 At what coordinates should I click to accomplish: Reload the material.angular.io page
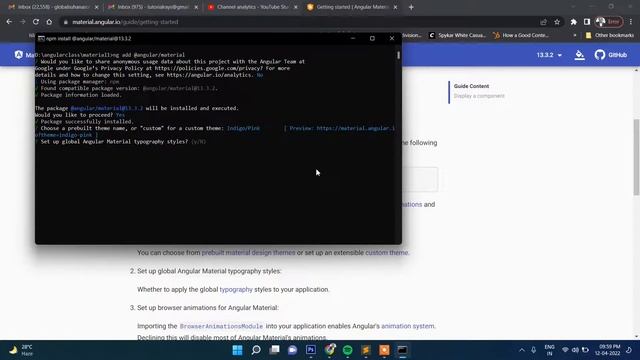[36, 22]
